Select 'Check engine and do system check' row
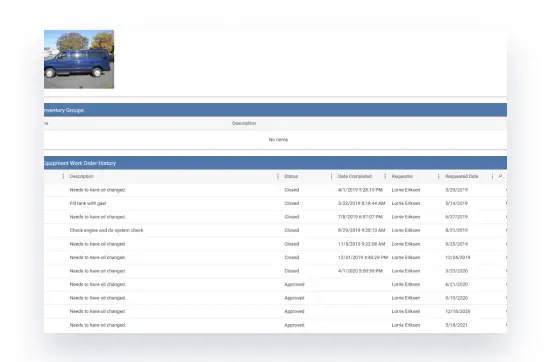 tap(275, 231)
